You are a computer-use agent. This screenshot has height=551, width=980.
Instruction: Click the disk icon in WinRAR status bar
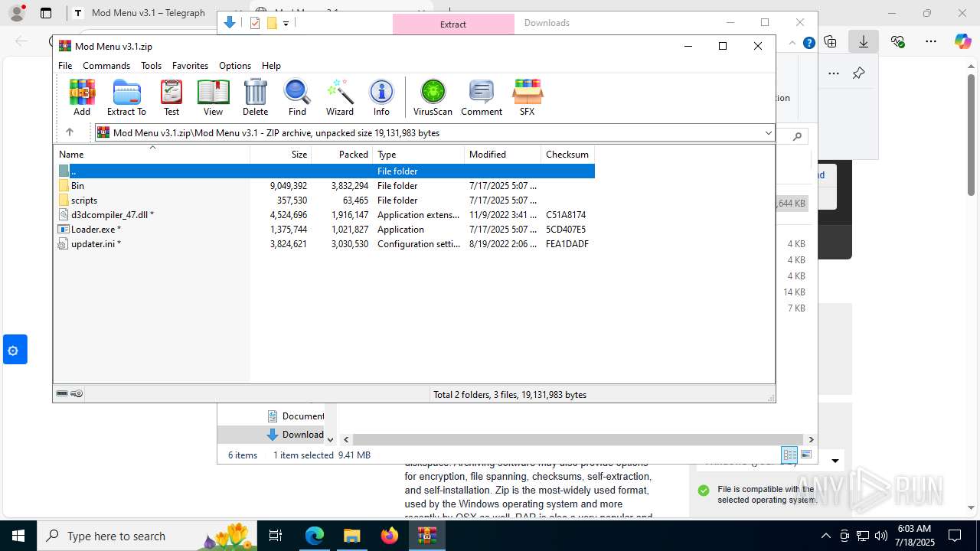(x=62, y=394)
